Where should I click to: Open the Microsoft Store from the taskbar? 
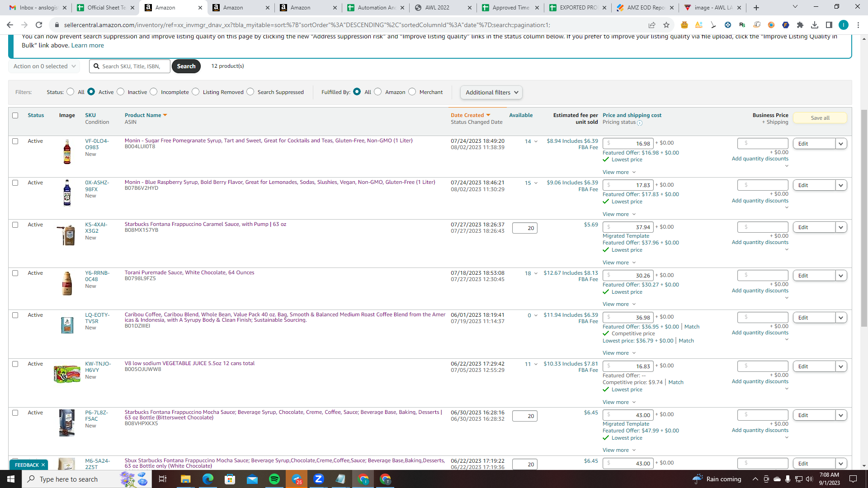click(230, 479)
